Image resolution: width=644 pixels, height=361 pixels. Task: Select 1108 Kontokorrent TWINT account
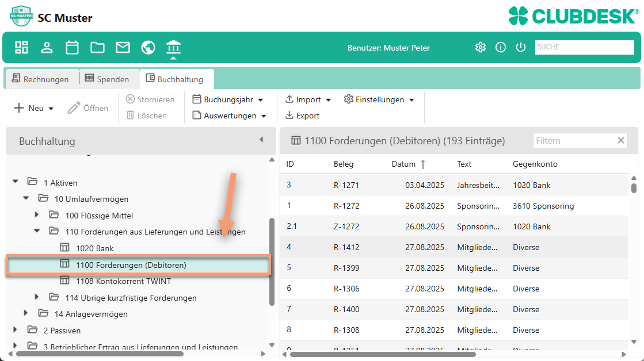pos(123,281)
